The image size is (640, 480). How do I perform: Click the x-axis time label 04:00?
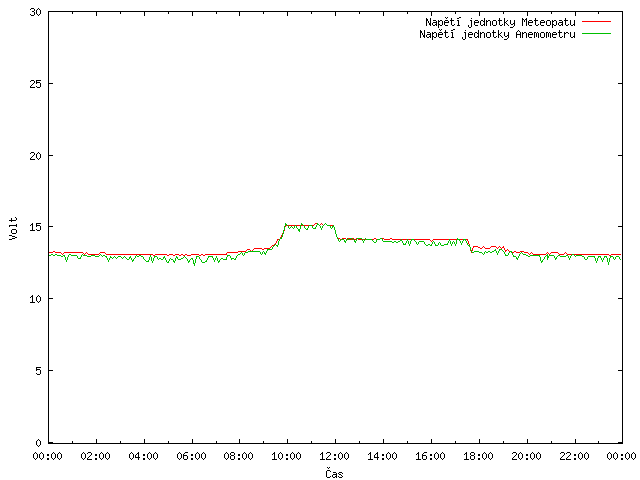coord(143,456)
